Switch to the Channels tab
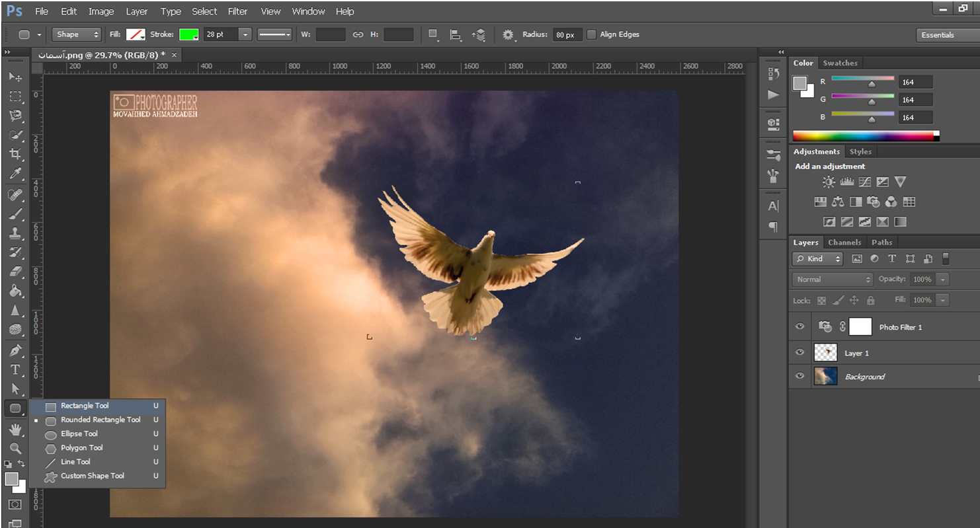980x528 pixels. 844,242
